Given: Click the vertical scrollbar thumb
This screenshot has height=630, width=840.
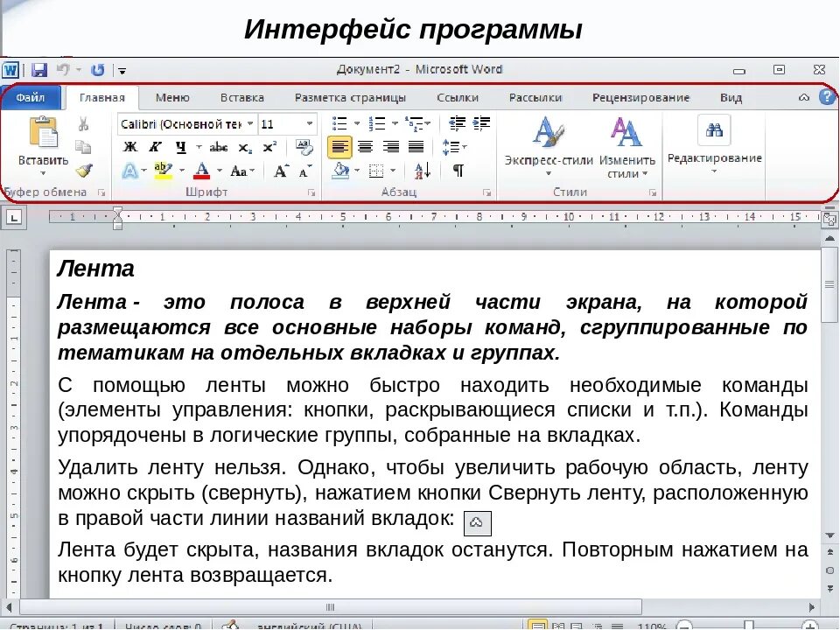Looking at the screenshot, I should click(x=829, y=284).
